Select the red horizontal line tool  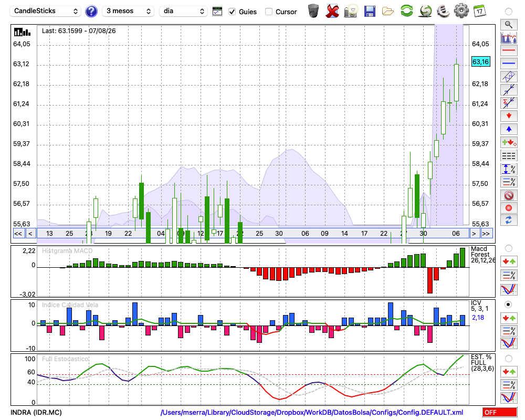[x=509, y=50]
